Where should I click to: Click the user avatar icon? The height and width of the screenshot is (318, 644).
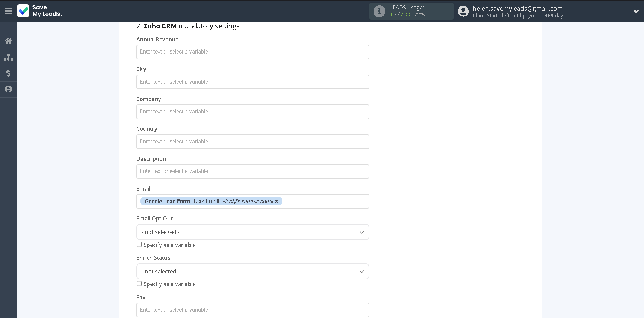click(463, 11)
